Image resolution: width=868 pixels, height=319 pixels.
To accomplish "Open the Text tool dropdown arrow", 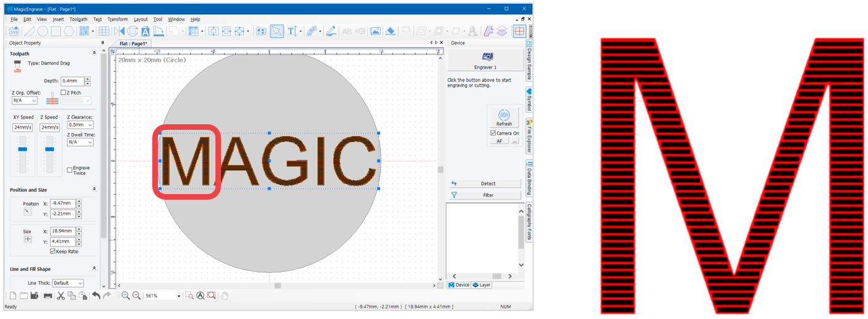I will (300, 31).
